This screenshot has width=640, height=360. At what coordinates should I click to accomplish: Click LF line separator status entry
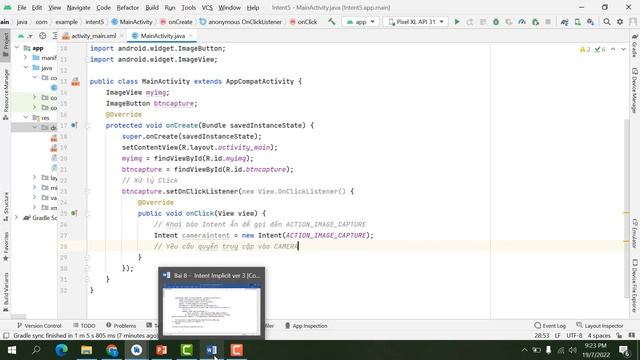coord(558,336)
